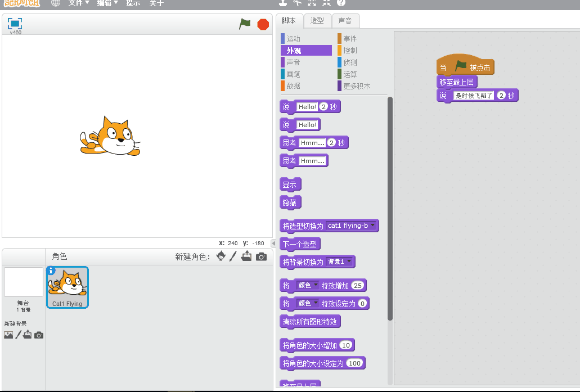Image resolution: width=580 pixels, height=392 pixels.
Task: Select the shrink sprite tool
Action: point(327,3)
